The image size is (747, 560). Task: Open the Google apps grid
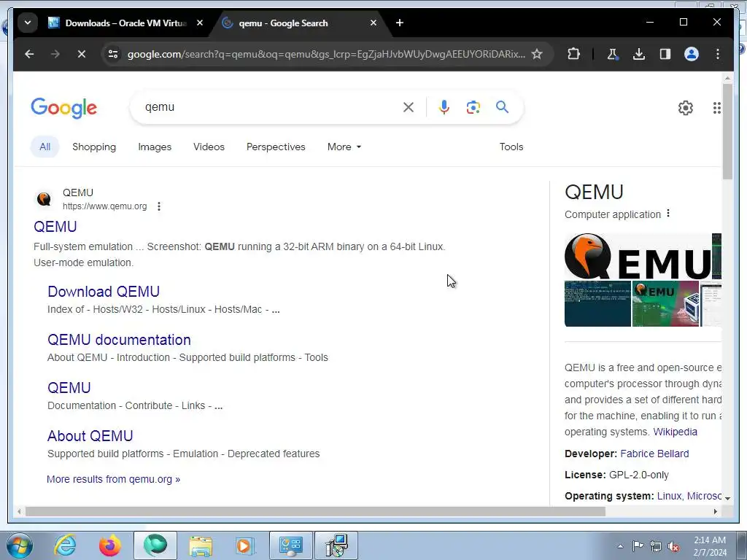coord(716,108)
